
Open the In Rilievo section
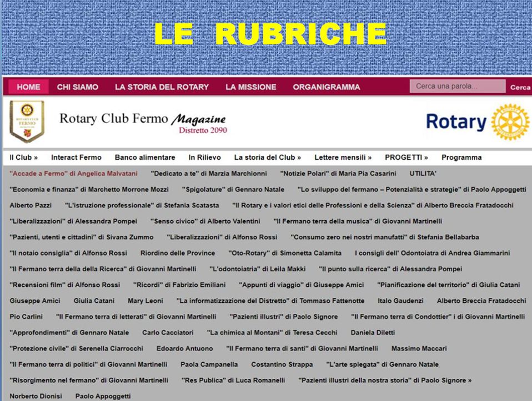click(x=204, y=158)
